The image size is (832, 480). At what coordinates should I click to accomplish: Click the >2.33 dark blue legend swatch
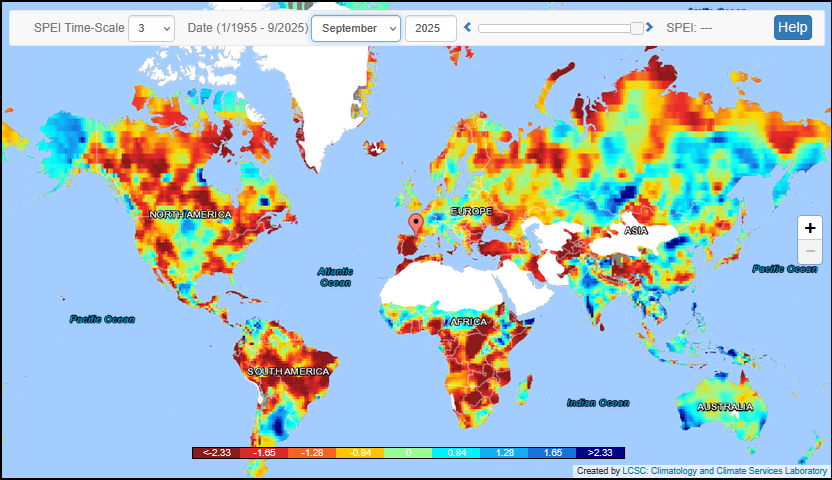pos(601,453)
